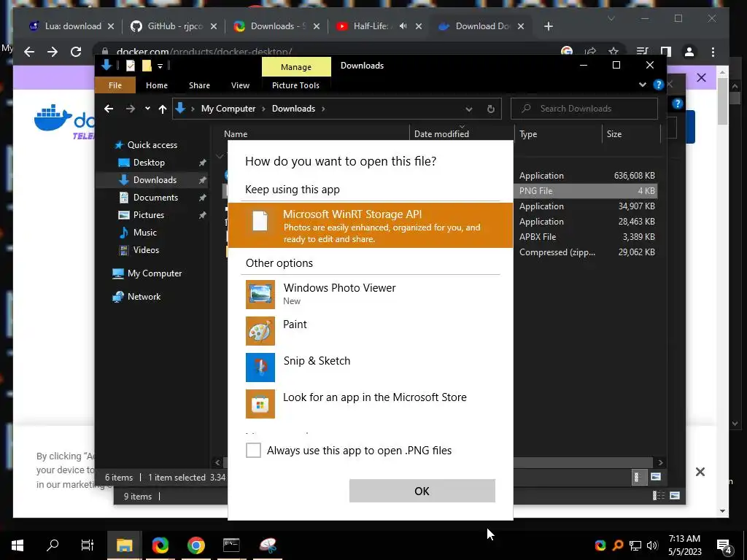Open Chrome's three-dot menu
Image resolution: width=747 pixels, height=560 pixels.
tap(713, 52)
